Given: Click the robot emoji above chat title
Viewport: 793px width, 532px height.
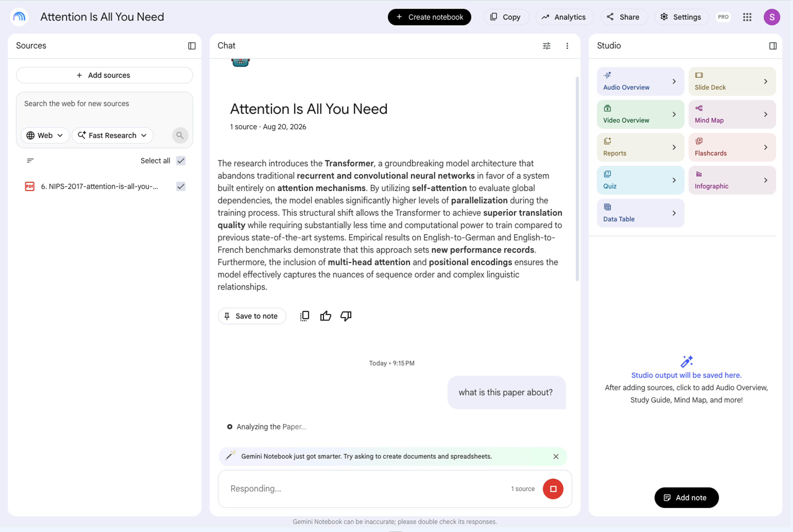Looking at the screenshot, I should [240, 63].
